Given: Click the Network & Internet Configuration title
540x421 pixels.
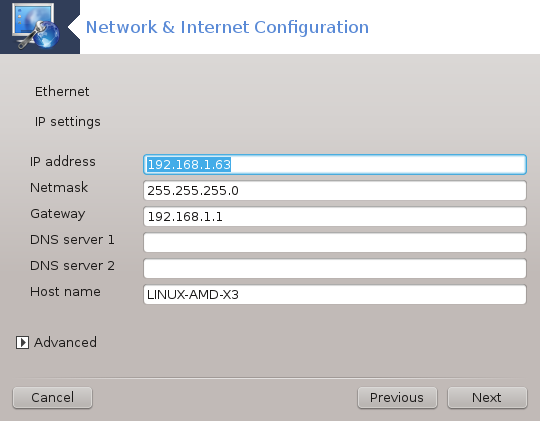Looking at the screenshot, I should tap(227, 27).
